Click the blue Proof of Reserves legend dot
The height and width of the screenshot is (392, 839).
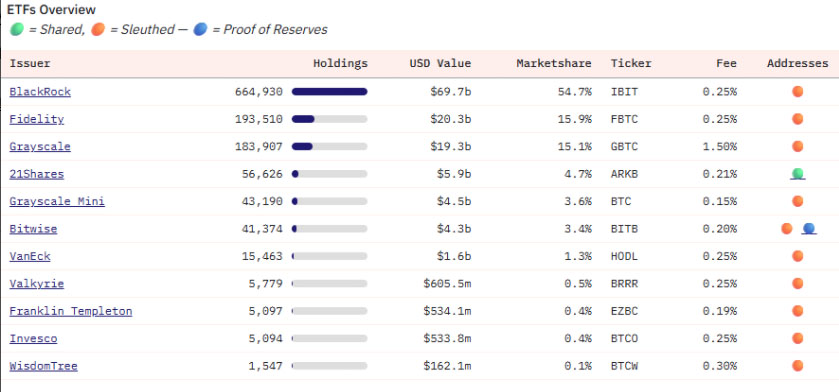point(200,29)
